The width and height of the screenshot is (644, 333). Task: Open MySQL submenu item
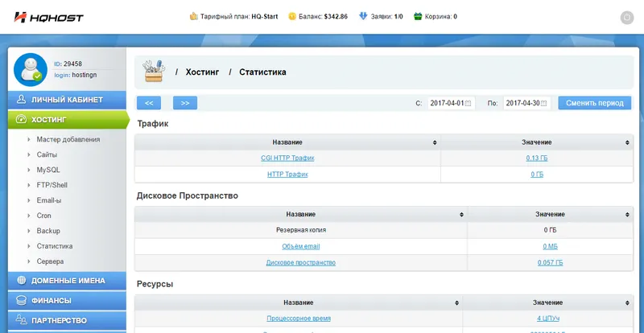coord(48,170)
